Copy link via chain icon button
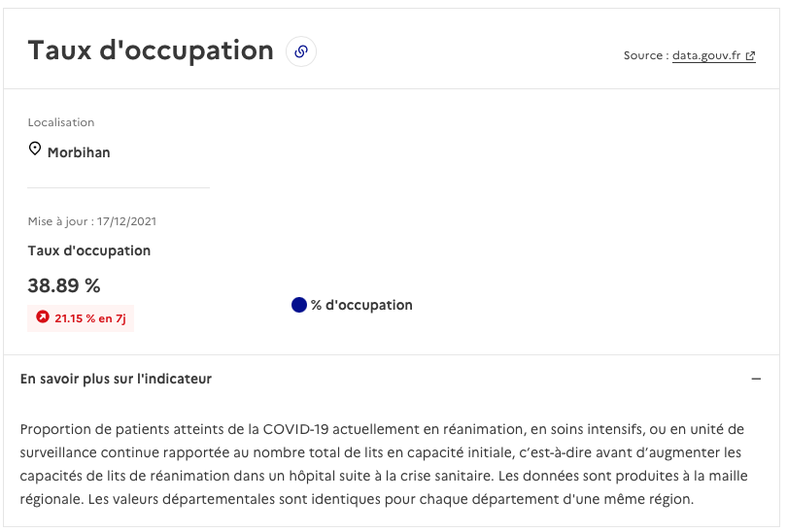Image resolution: width=787 pixels, height=532 pixels. tap(301, 51)
